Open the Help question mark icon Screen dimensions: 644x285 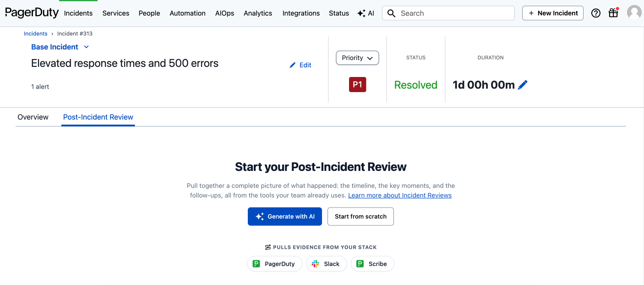[596, 13]
